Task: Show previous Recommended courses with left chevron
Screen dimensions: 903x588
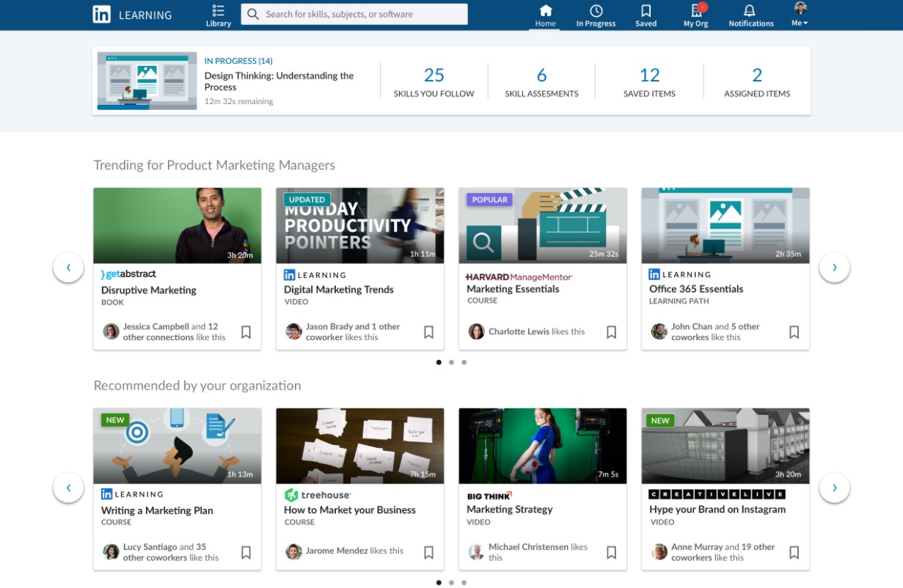Action: (68, 488)
